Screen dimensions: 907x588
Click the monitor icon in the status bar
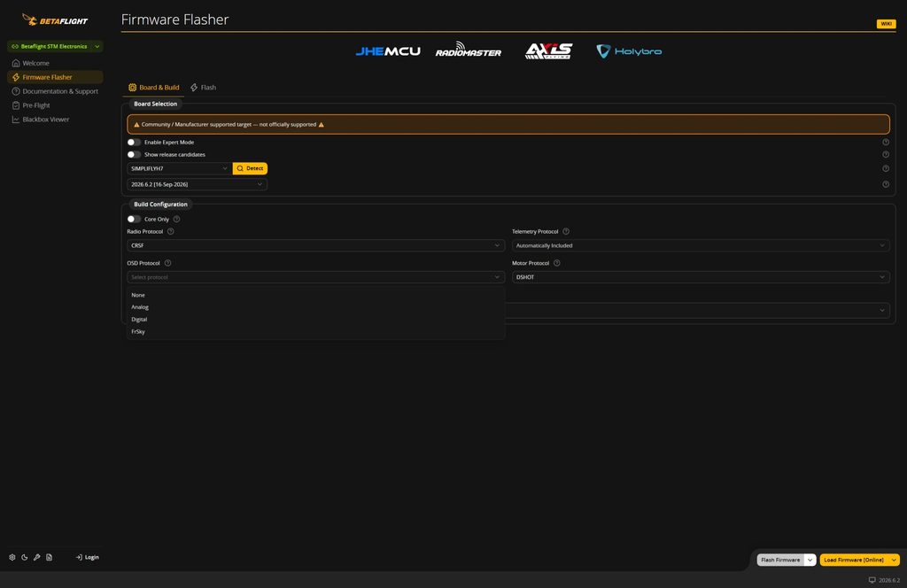tap(872, 580)
